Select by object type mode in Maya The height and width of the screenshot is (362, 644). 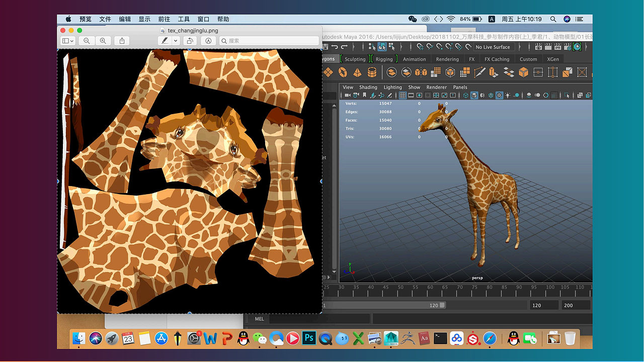point(382,47)
